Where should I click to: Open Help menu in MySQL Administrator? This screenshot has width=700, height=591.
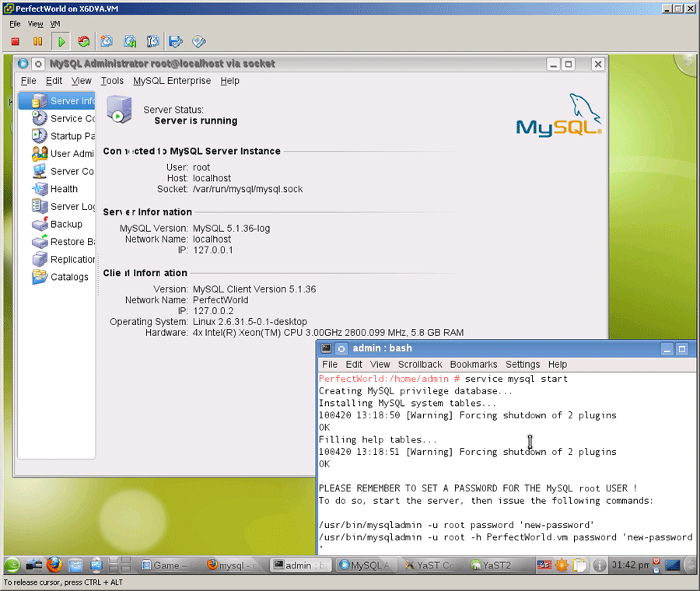pyautogui.click(x=230, y=81)
